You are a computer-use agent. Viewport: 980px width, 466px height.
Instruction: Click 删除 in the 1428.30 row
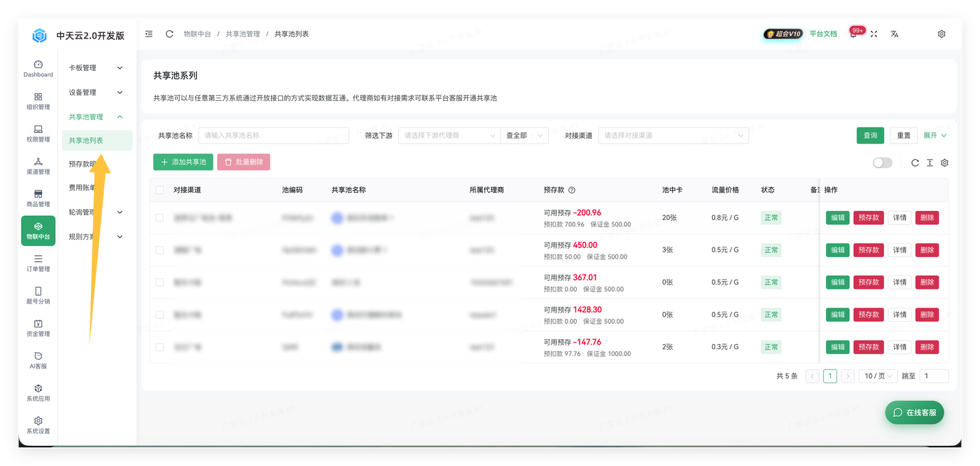(x=927, y=315)
